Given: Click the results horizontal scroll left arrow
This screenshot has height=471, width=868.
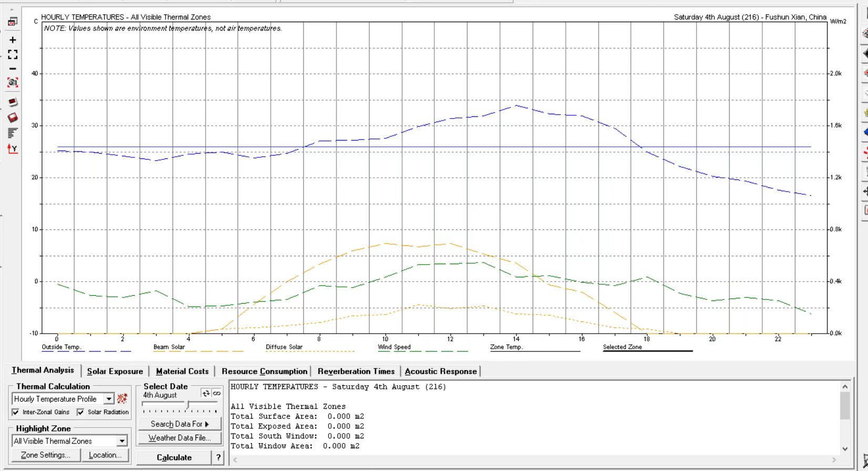Looking at the screenshot, I should click(234, 459).
